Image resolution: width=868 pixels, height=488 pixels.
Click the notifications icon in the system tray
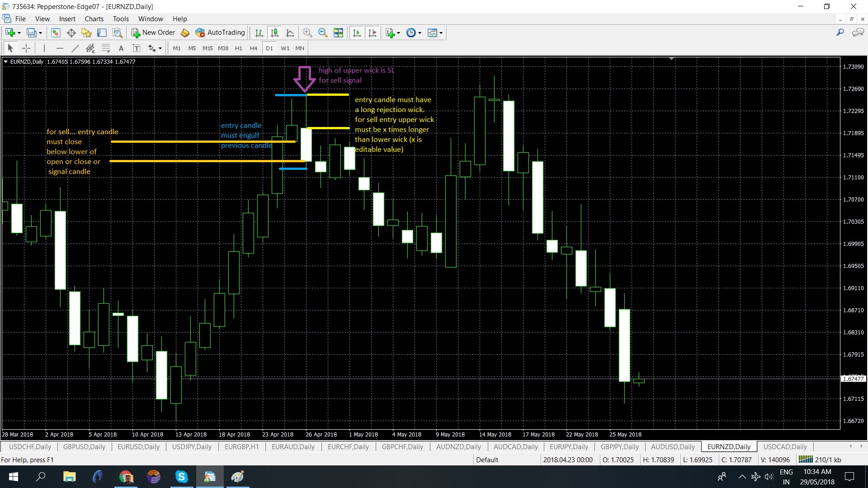coord(849,477)
